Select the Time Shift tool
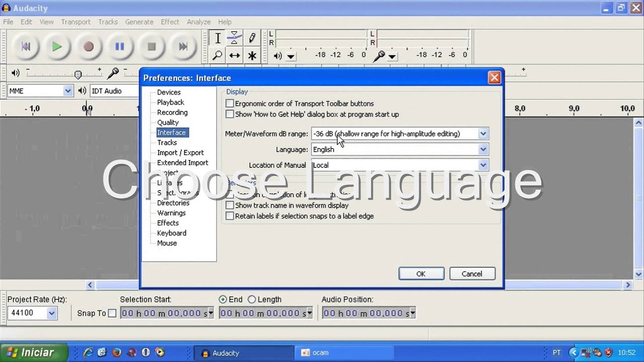Viewport: 644px width, 362px height. coord(234,55)
